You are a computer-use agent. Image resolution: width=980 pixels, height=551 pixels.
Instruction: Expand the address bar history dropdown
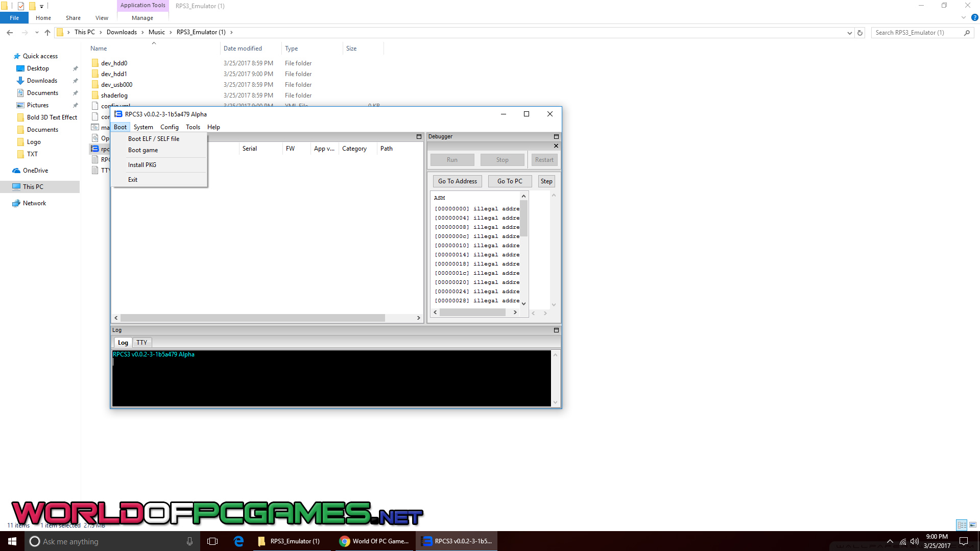click(849, 33)
